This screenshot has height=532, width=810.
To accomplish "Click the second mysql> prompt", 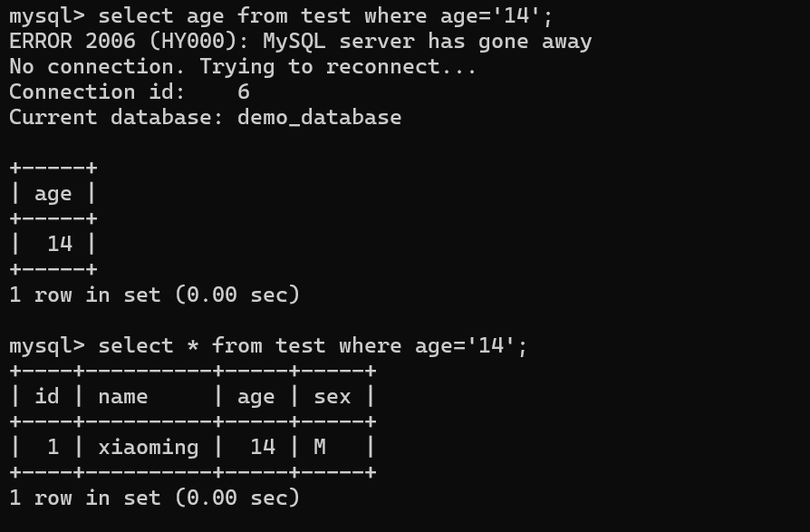I will [46, 345].
